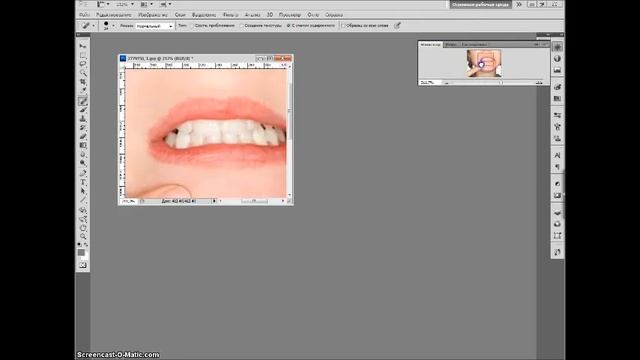The image size is (640, 360).
Task: Open the Paragraph panel icon in the dock
Action: [558, 167]
